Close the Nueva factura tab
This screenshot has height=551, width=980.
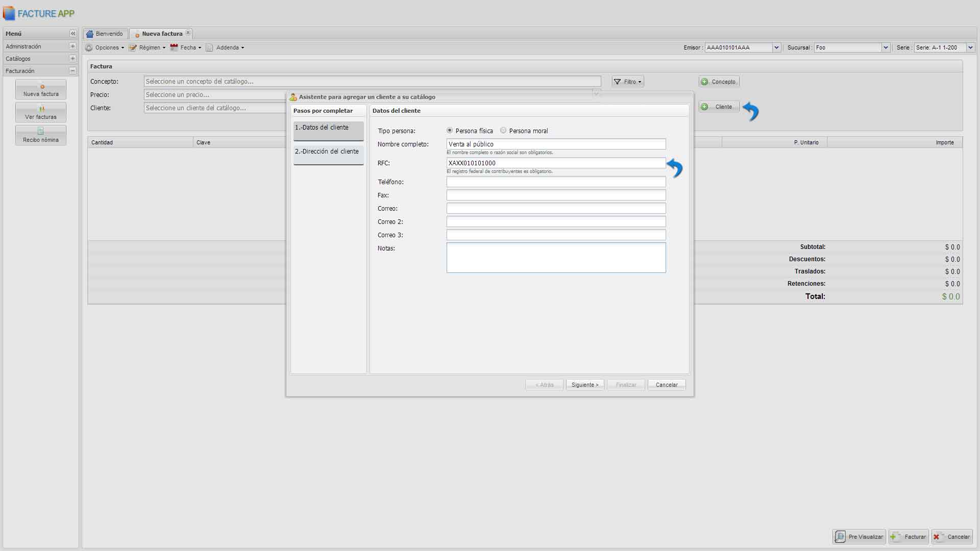188,33
